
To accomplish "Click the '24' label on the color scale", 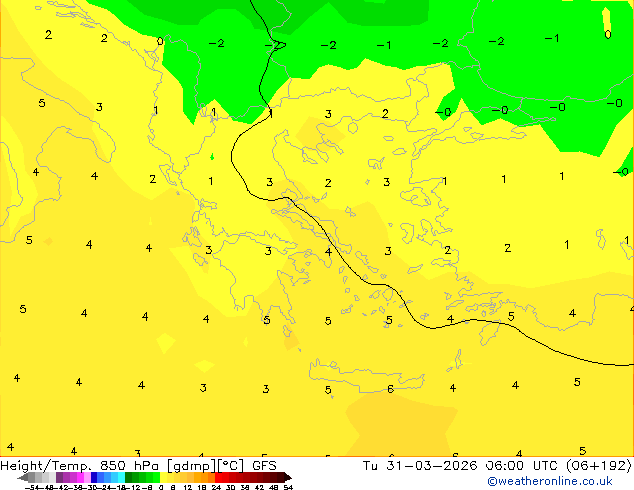I will tap(216, 487).
